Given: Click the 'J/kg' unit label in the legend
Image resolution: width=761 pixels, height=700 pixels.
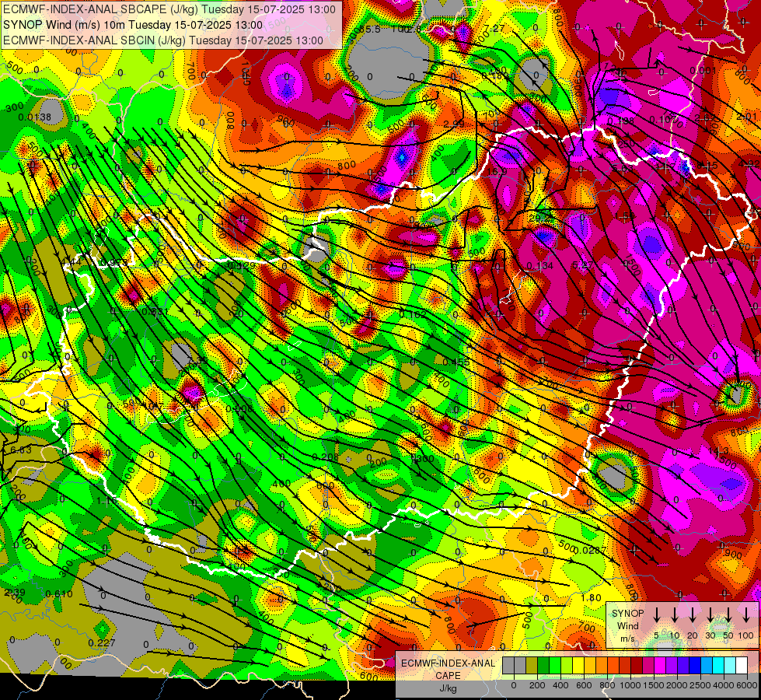Looking at the screenshot, I should pyautogui.click(x=449, y=688).
